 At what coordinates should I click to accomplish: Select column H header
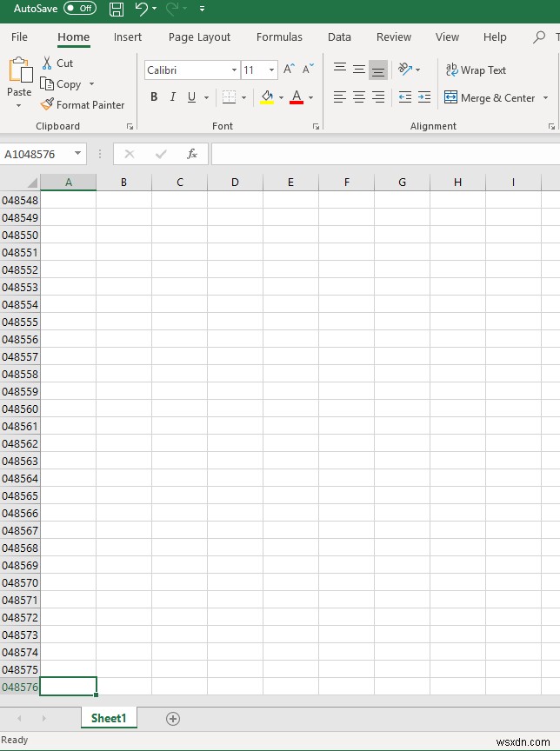coord(457,182)
